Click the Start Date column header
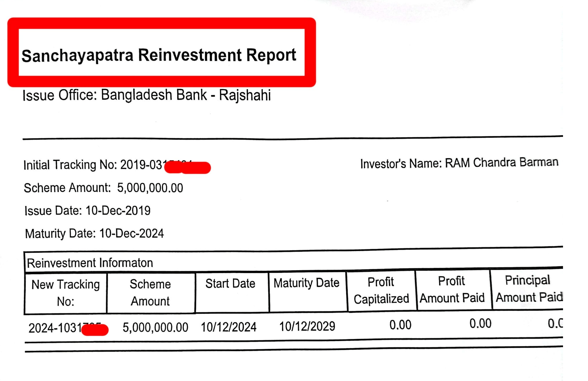The height and width of the screenshot is (381, 588). [230, 283]
